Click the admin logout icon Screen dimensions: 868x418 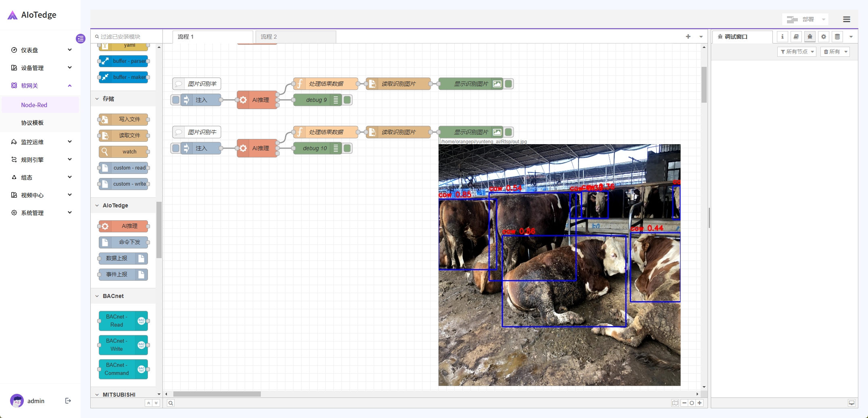pos(68,401)
